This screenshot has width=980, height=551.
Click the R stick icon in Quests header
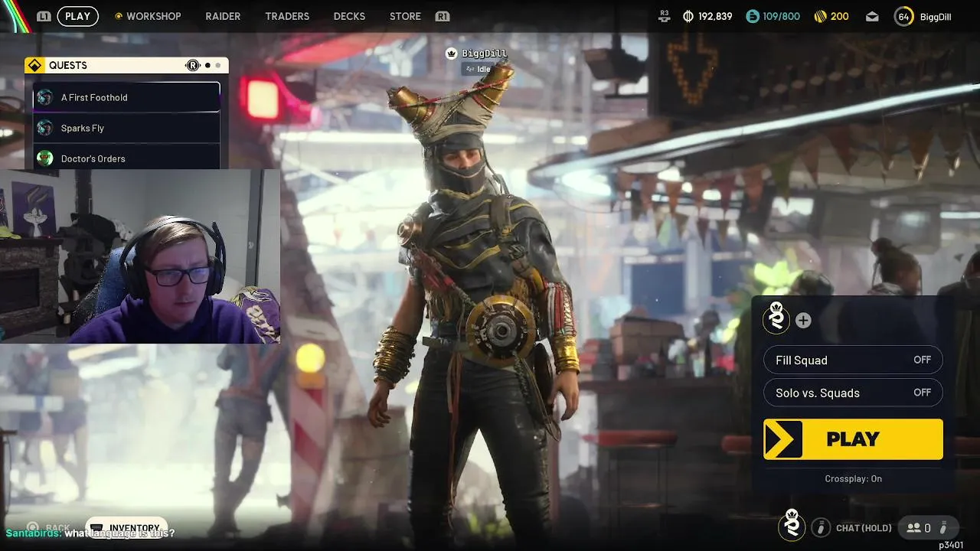point(192,65)
